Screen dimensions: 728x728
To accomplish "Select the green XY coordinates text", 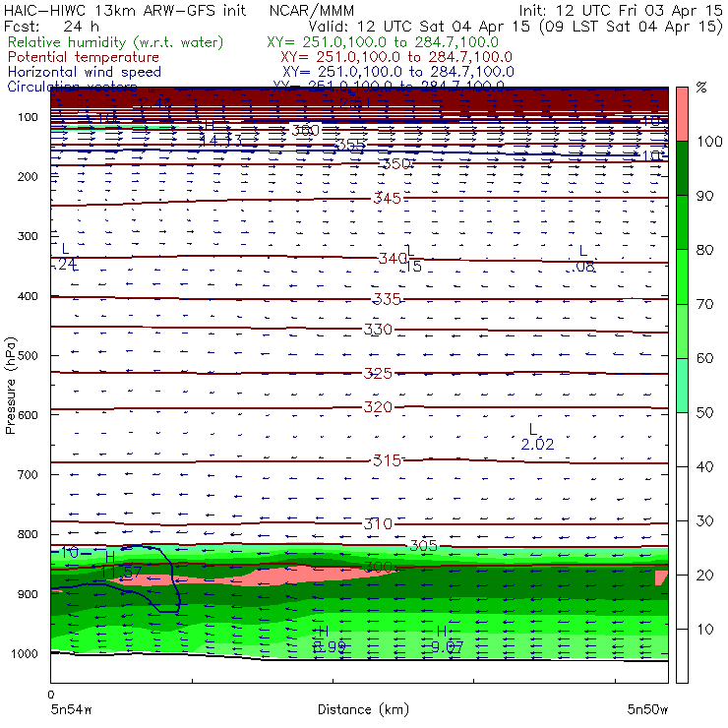I will [383, 42].
